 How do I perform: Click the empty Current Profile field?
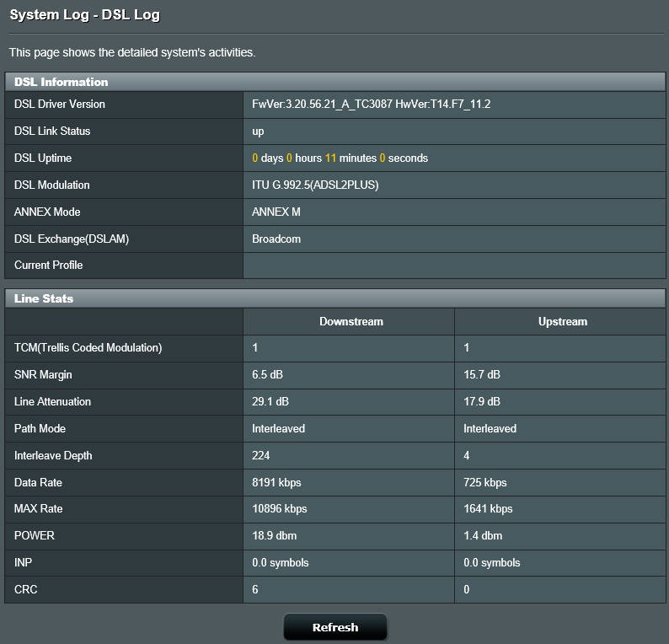click(454, 266)
